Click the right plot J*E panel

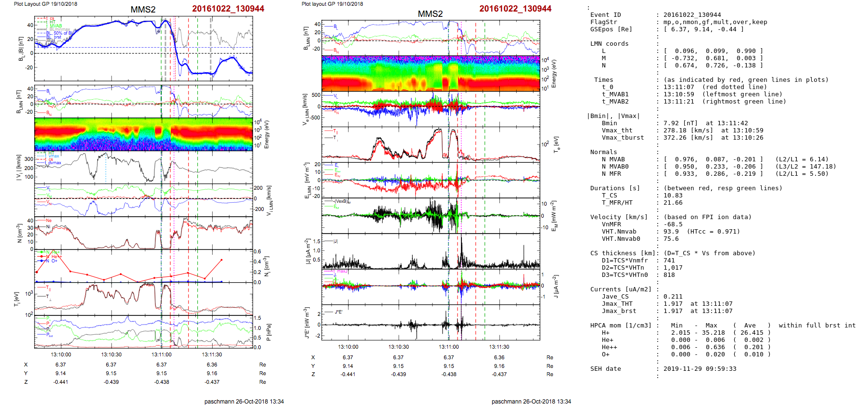pos(431,323)
